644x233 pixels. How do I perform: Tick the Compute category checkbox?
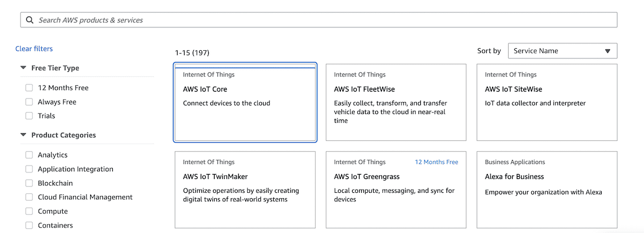[x=29, y=212]
